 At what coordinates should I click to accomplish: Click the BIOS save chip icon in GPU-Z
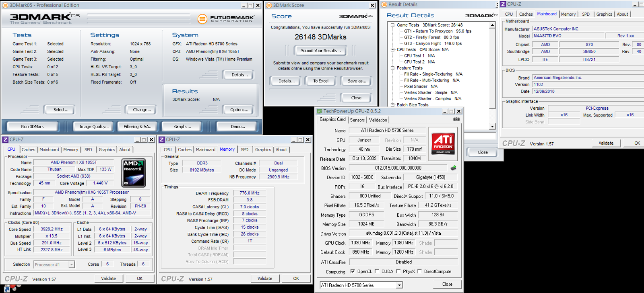click(453, 168)
